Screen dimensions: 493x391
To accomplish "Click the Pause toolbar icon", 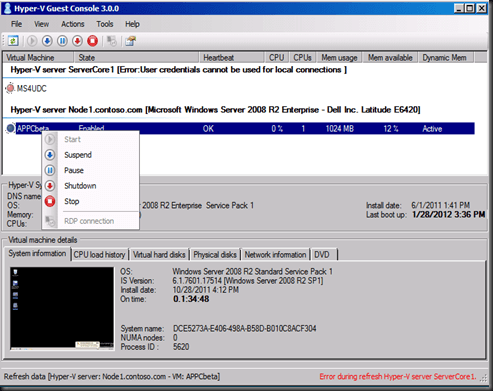I will [62, 41].
